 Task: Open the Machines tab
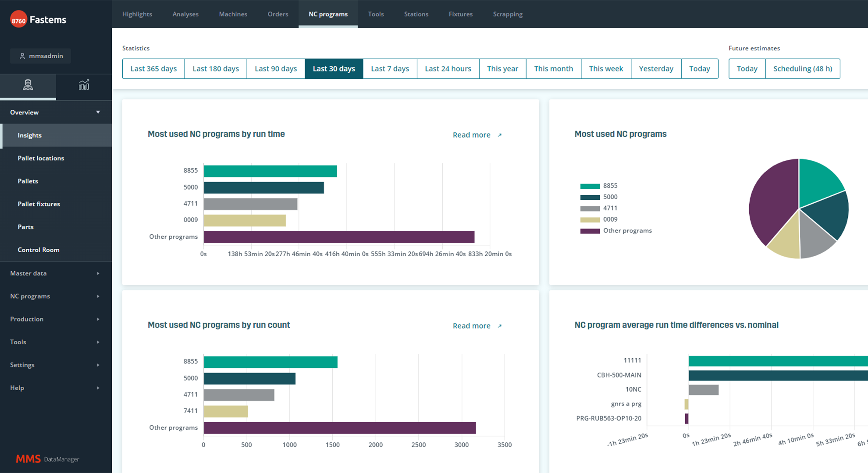[x=233, y=14]
